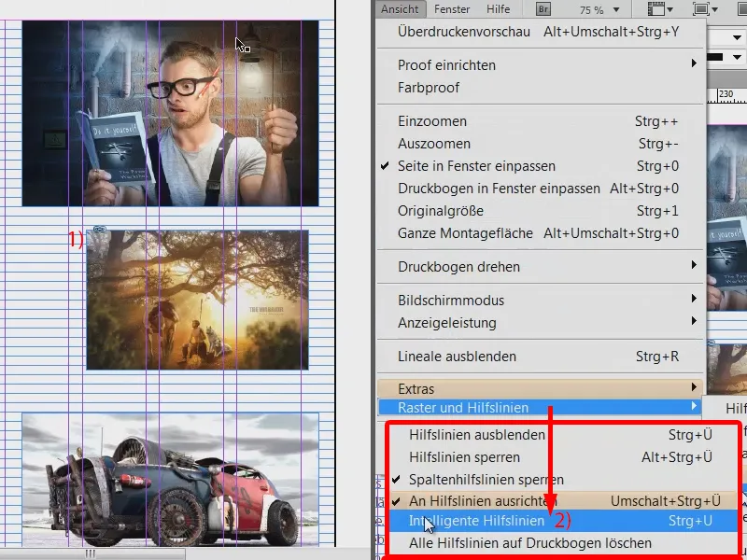The image size is (747, 560).
Task: Click the horizontal scrollbar at the bottom
Action: [x=91, y=553]
